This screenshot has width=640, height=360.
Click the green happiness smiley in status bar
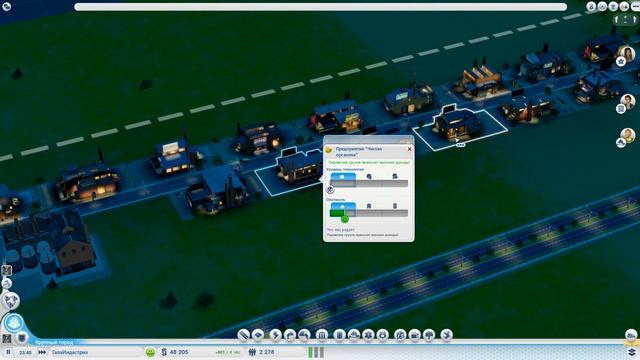150,352
